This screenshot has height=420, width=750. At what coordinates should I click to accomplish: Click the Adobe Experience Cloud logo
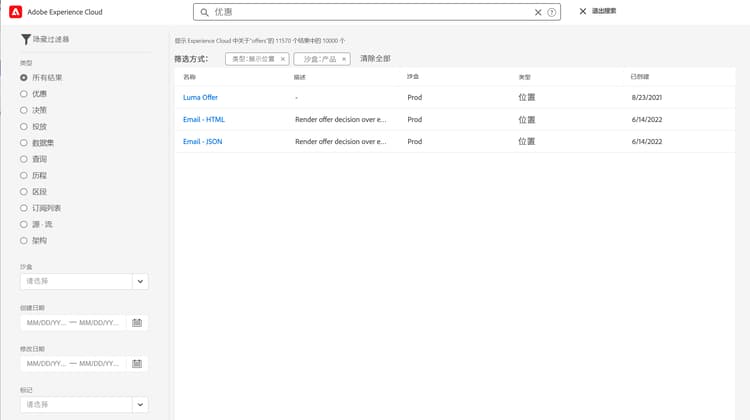(x=15, y=12)
